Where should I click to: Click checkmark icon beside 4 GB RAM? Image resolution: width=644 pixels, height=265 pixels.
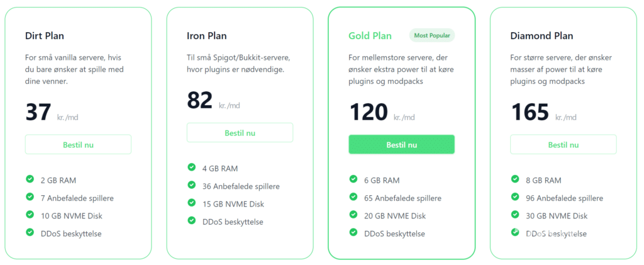pos(191,167)
